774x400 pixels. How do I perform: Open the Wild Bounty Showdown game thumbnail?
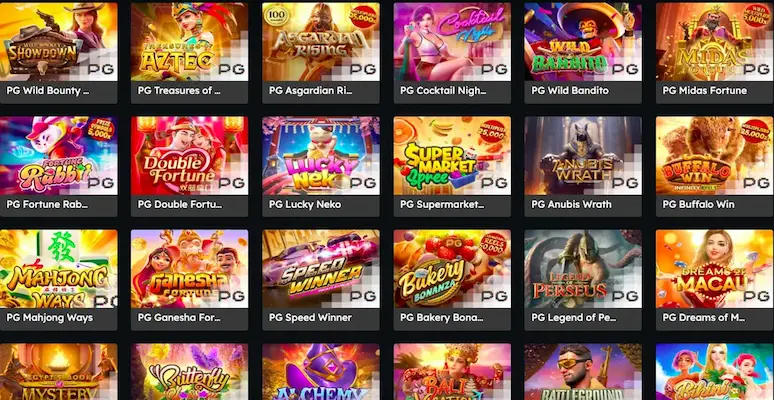[58, 41]
